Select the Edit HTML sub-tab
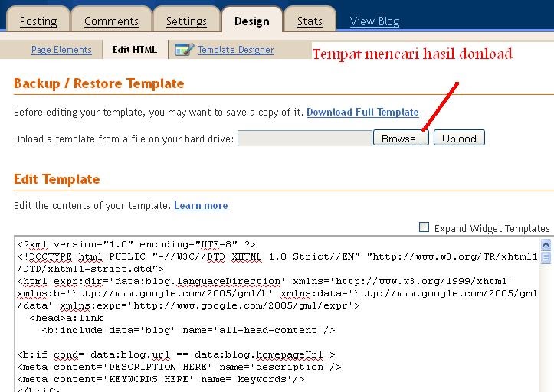The image size is (554, 392). point(135,50)
